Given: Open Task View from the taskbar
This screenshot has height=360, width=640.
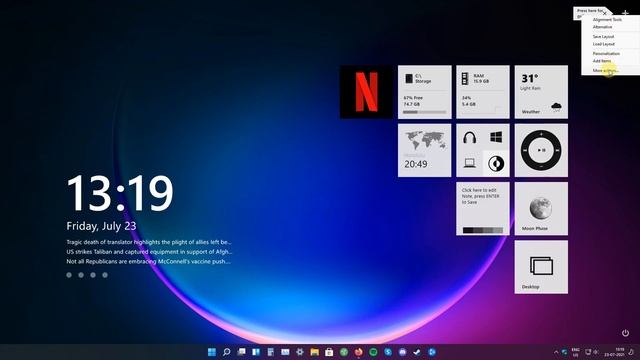Looking at the screenshot, I should 241,352.
